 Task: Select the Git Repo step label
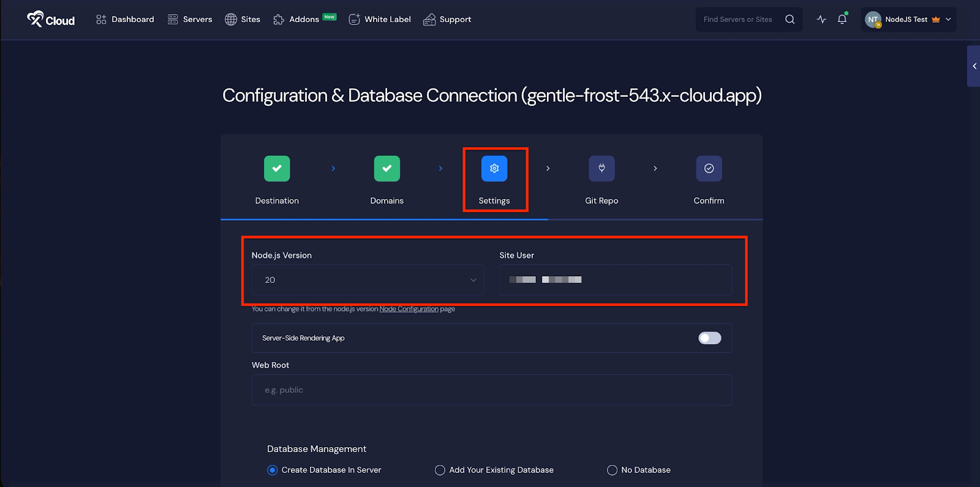(601, 201)
